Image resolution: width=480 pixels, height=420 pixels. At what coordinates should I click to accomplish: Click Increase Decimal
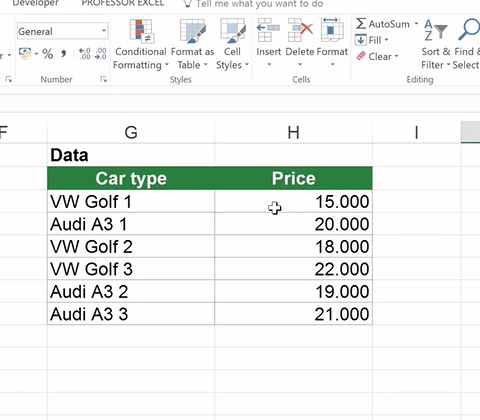click(x=85, y=54)
